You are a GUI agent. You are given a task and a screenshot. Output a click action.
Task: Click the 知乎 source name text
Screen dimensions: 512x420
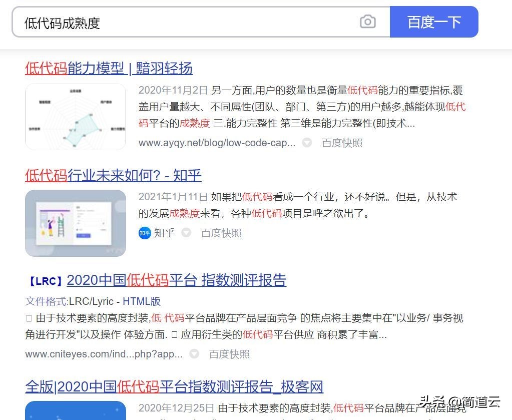[x=164, y=233]
